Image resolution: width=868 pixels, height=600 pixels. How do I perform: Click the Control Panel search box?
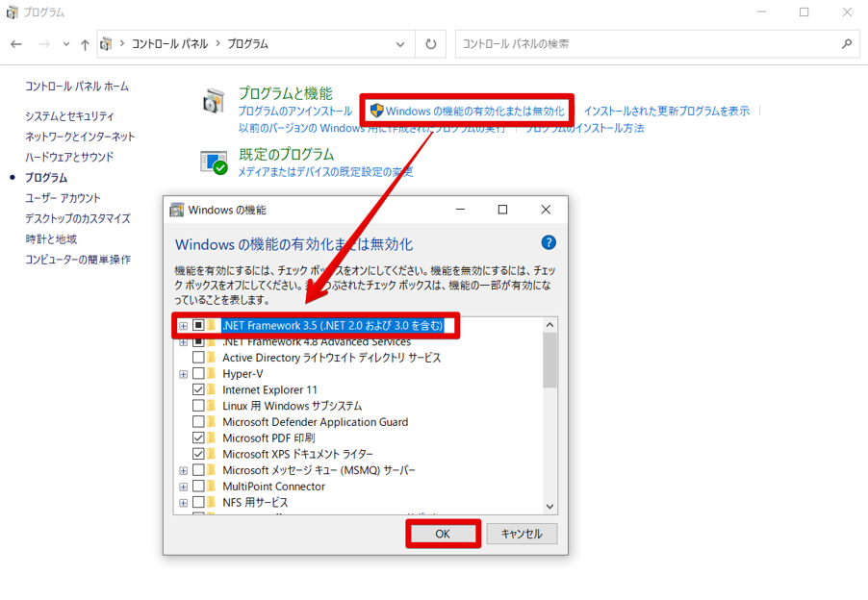pyautogui.click(x=645, y=44)
